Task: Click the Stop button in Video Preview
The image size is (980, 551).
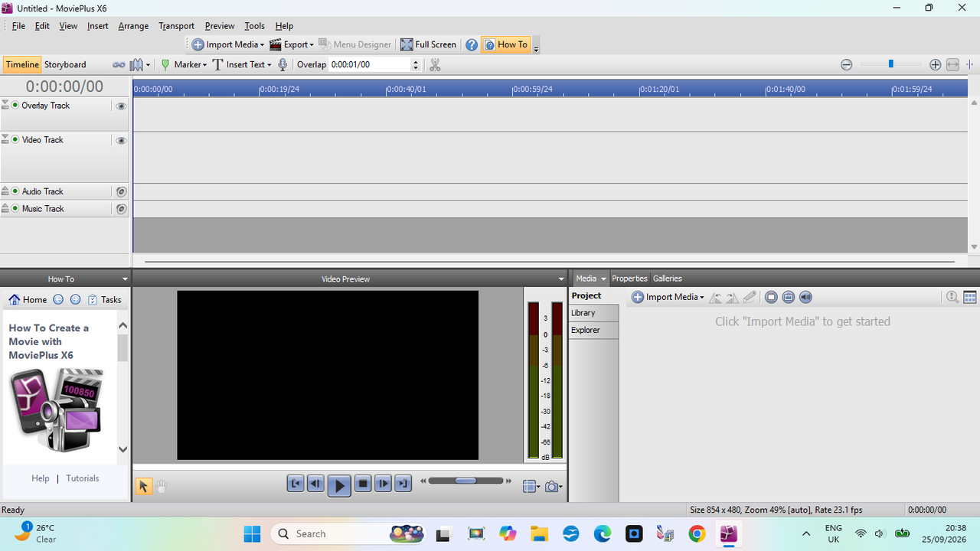Action: click(363, 484)
